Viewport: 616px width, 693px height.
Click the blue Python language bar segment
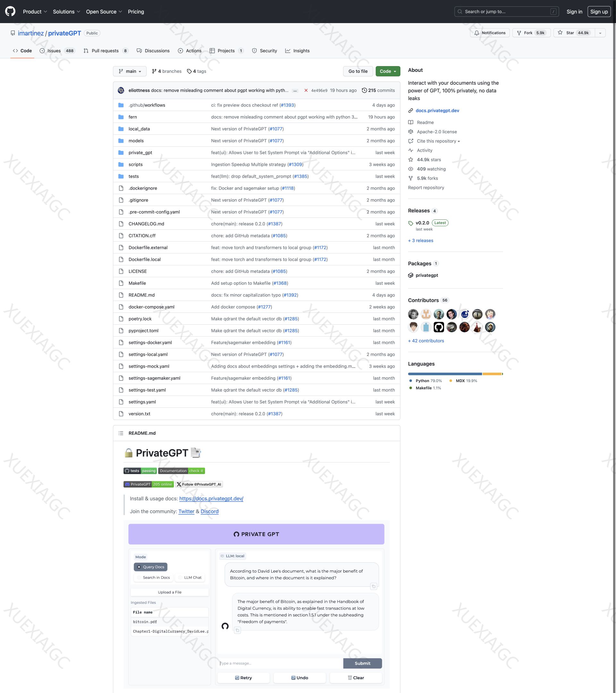pos(444,374)
